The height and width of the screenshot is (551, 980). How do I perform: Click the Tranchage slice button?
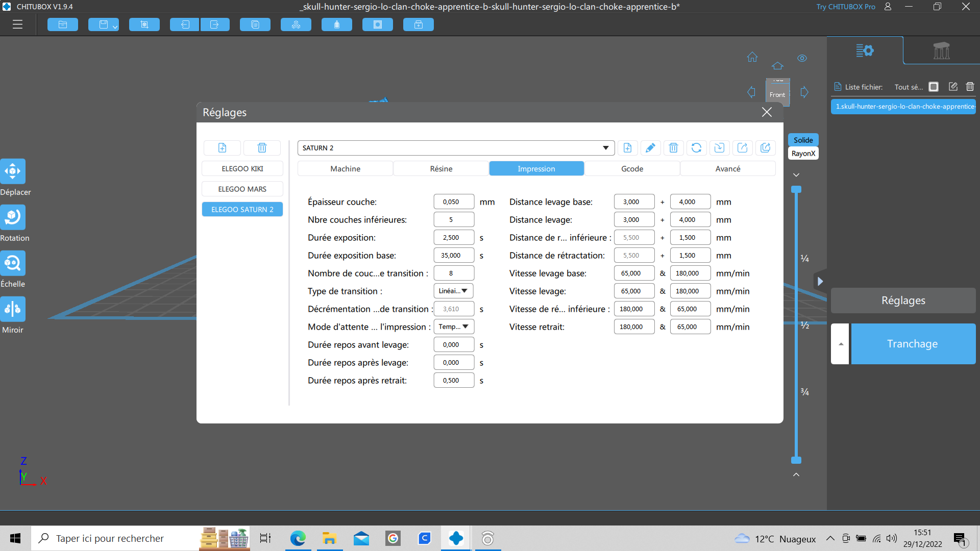pos(913,344)
